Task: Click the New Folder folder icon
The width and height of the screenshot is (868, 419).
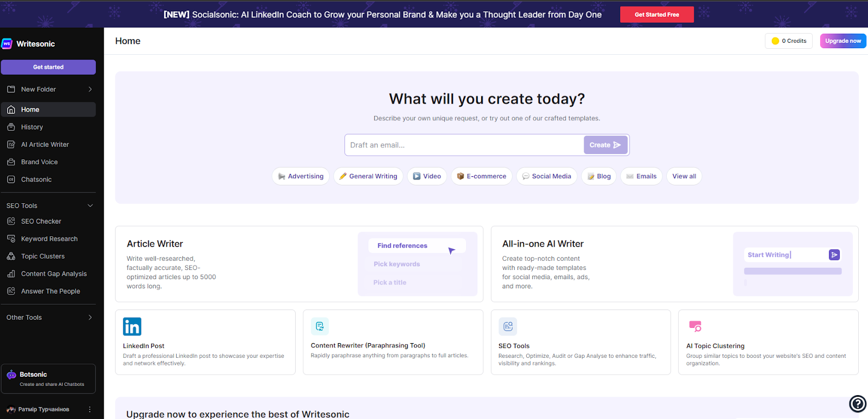Action: (x=11, y=89)
